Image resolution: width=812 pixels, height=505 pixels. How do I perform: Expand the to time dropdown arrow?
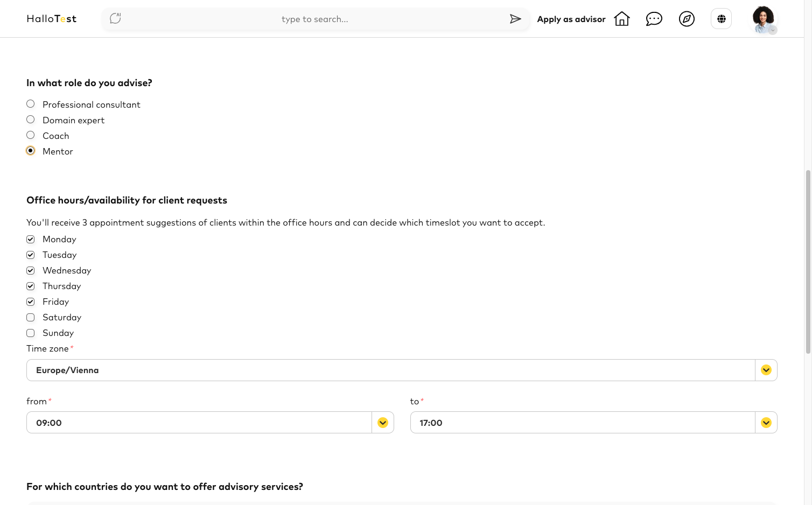click(766, 423)
